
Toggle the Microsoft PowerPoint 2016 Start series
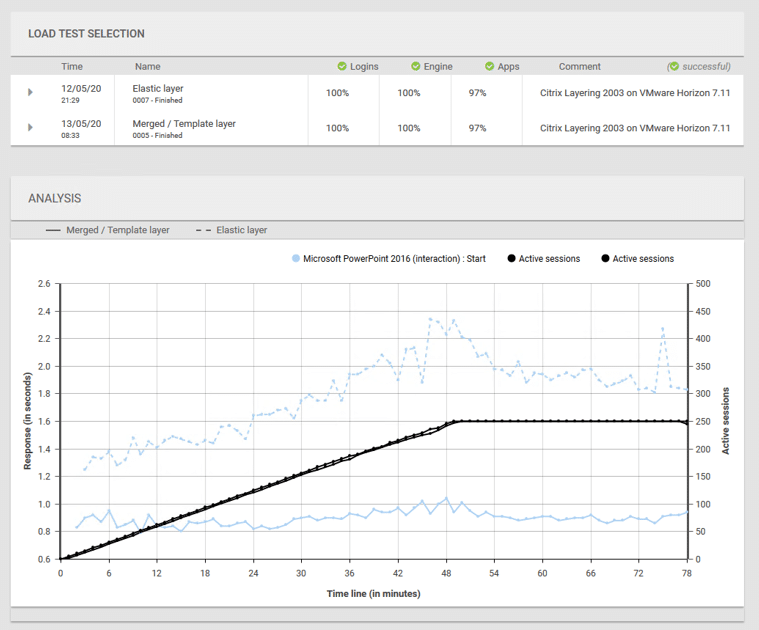tap(389, 259)
